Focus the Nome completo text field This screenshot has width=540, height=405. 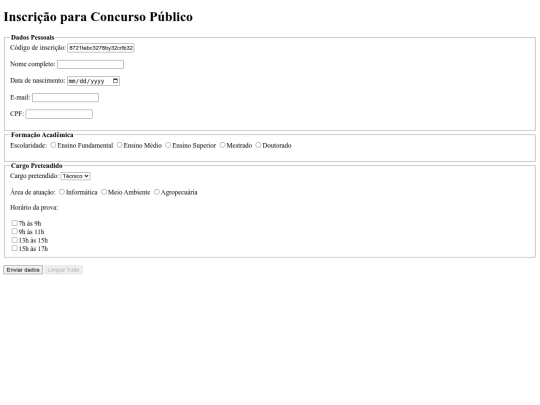90,64
